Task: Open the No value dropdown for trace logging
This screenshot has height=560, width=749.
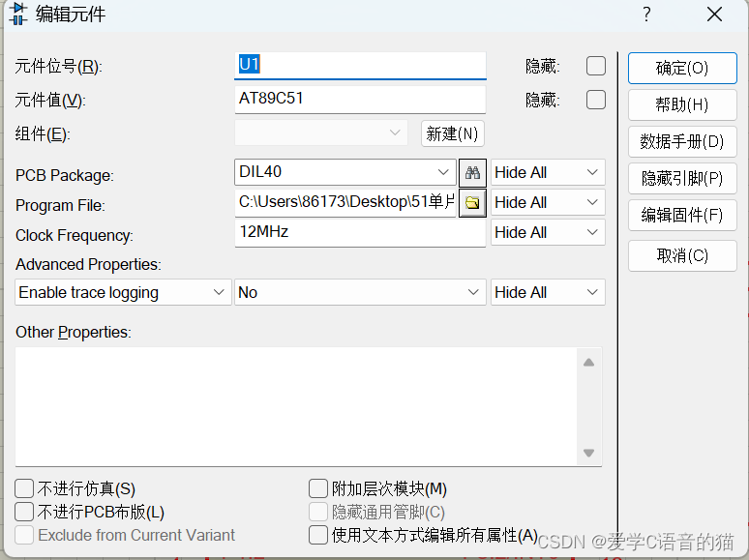Action: [x=360, y=292]
